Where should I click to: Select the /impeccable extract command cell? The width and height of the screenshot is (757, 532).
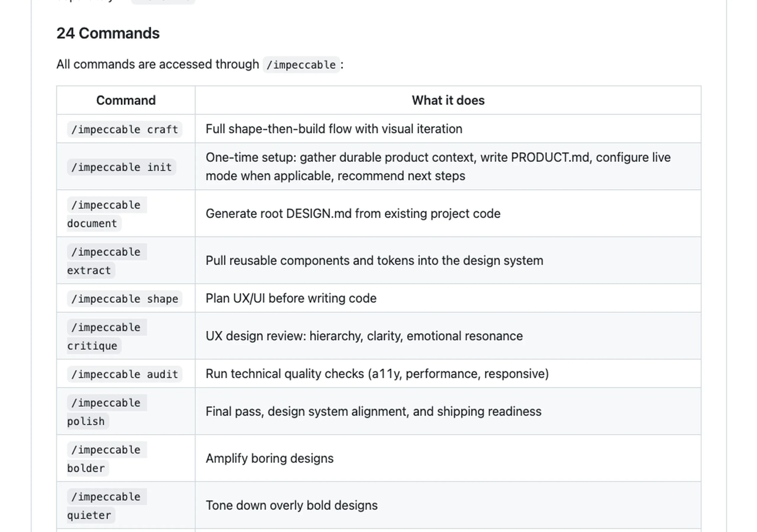(x=126, y=261)
